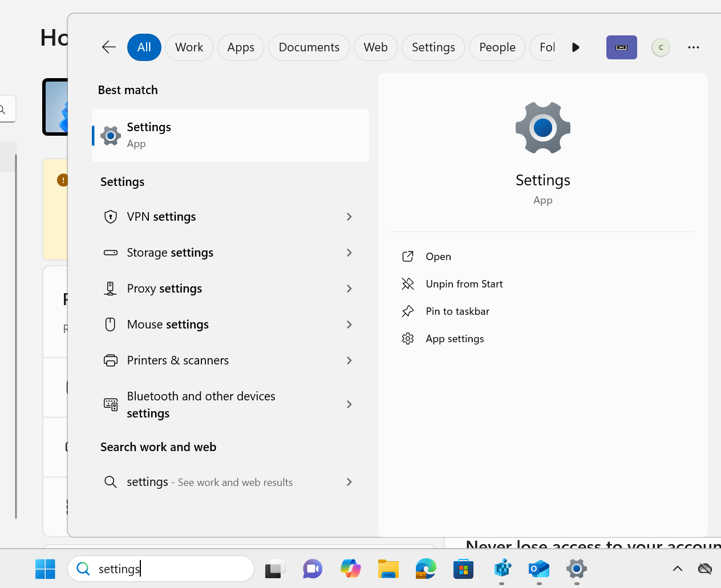Open Proxy settings result
This screenshot has height=588, width=721.
[x=230, y=289]
